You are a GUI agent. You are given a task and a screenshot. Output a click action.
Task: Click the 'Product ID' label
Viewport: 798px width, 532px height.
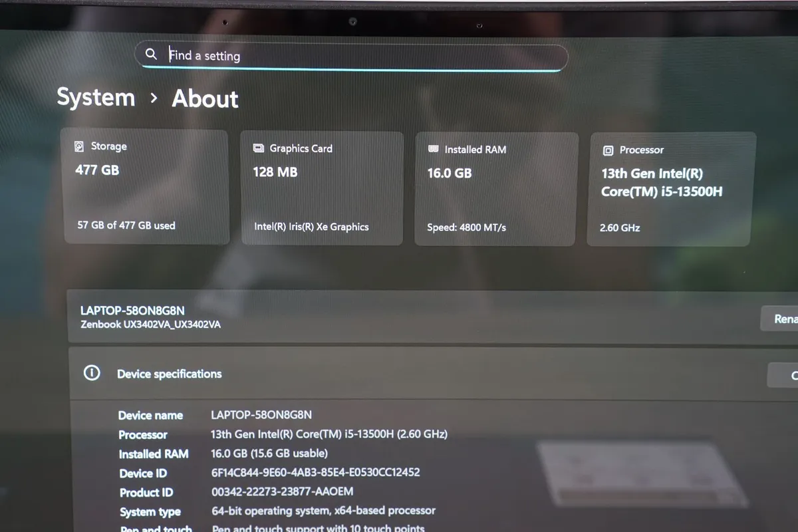coord(146,493)
